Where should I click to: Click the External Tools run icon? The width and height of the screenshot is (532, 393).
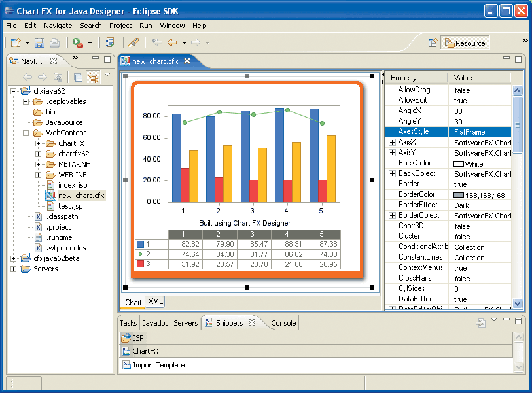[x=78, y=43]
